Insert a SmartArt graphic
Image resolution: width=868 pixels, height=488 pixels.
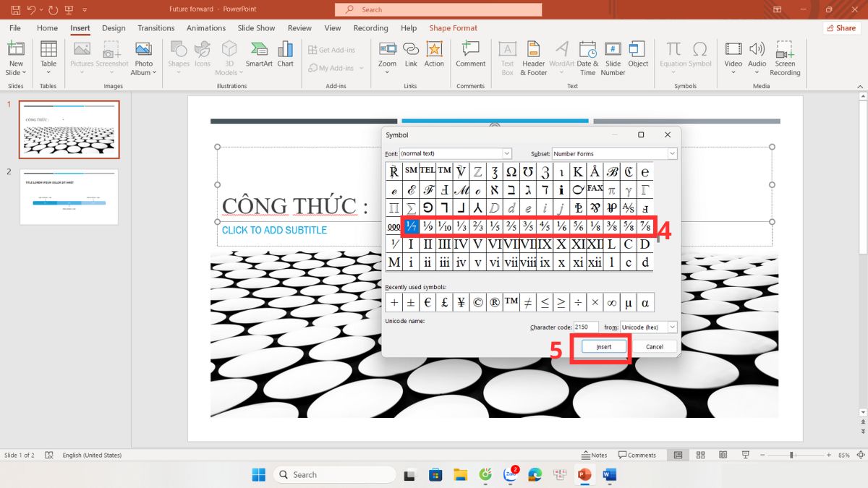point(259,54)
